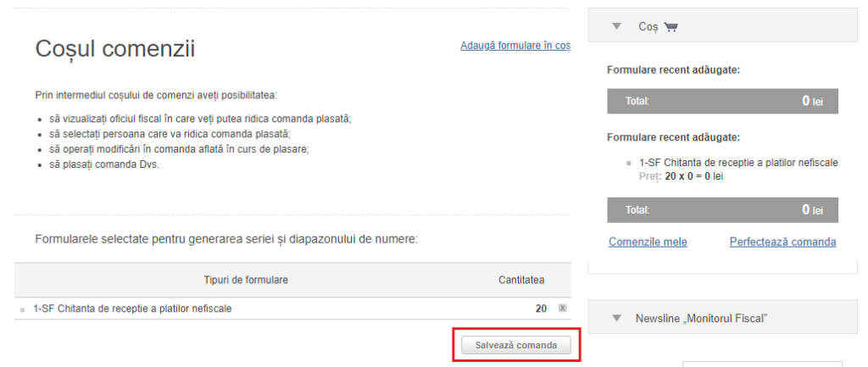Click the Coșul comenzii page heading
The width and height of the screenshot is (868, 367).
[115, 49]
